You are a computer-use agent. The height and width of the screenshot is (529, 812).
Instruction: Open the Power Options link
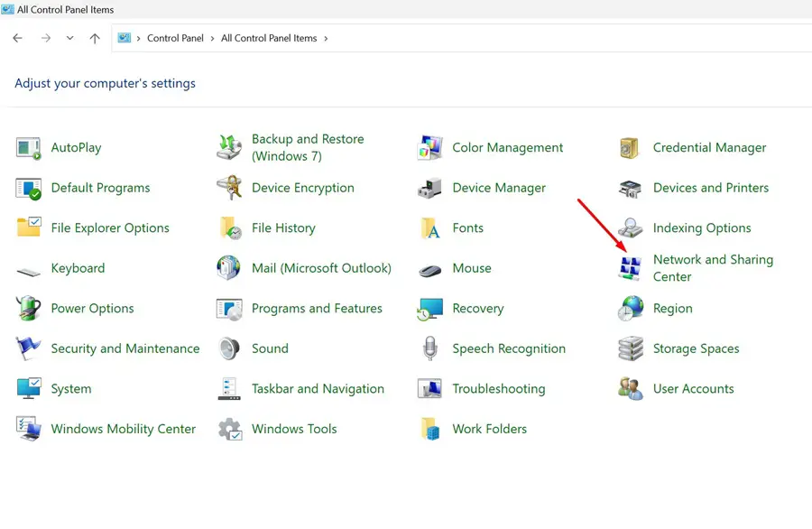tap(92, 308)
